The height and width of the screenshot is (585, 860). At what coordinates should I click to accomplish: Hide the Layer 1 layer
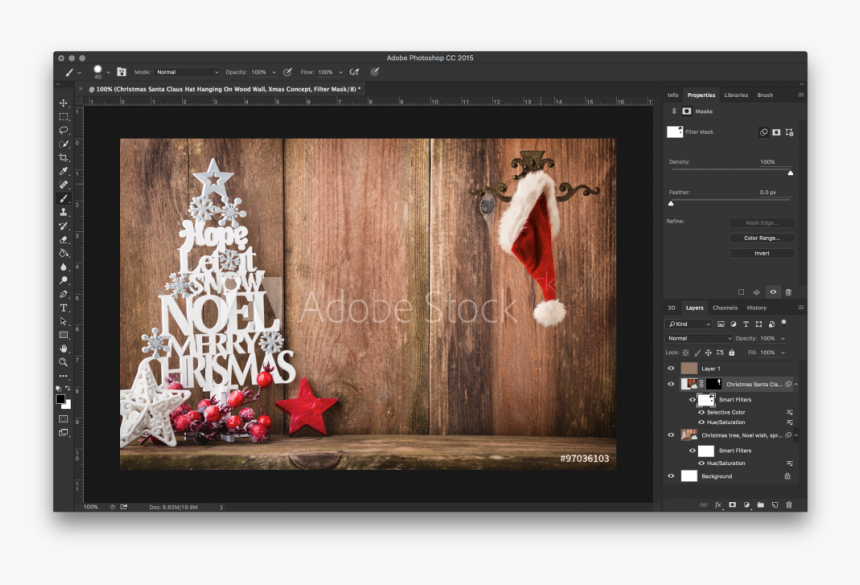click(x=670, y=368)
